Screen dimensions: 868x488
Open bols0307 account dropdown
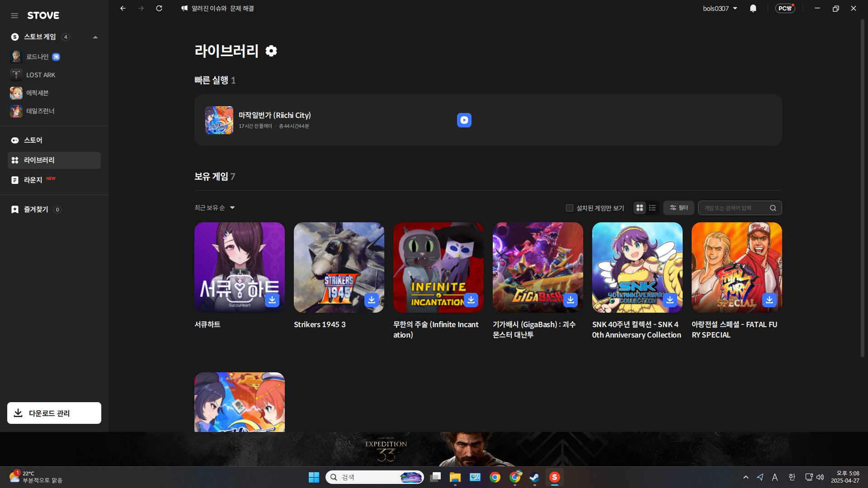(720, 8)
